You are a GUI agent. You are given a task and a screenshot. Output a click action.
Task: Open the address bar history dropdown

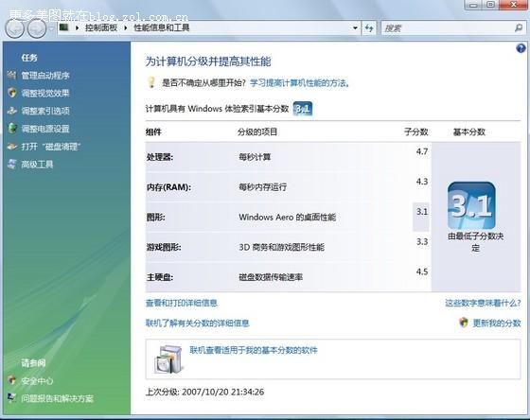[355, 28]
